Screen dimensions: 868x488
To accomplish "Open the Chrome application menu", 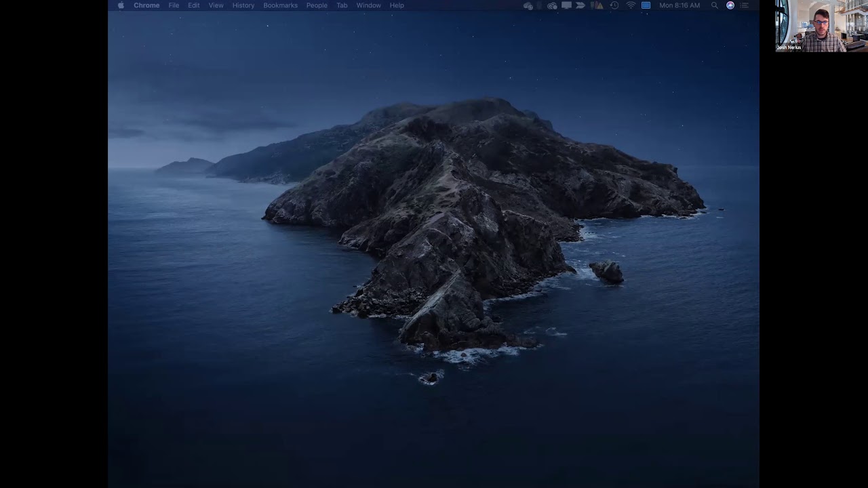I will tap(146, 5).
